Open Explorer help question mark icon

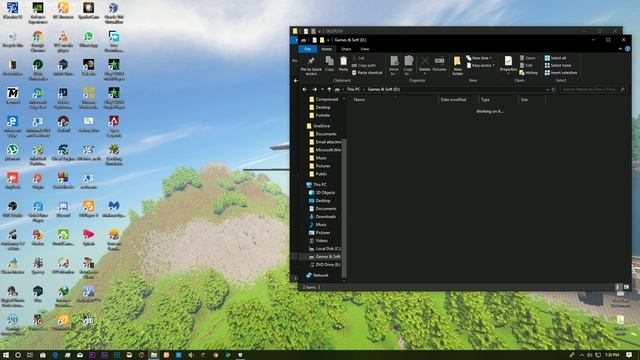[x=627, y=49]
